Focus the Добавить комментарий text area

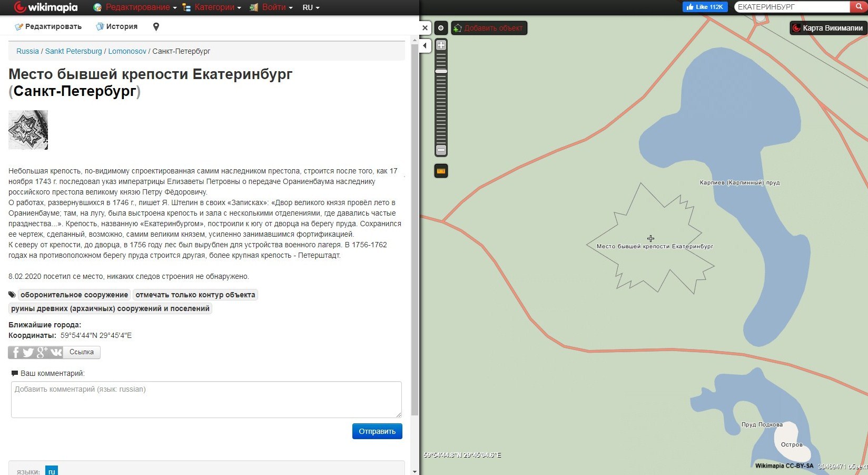click(x=206, y=400)
